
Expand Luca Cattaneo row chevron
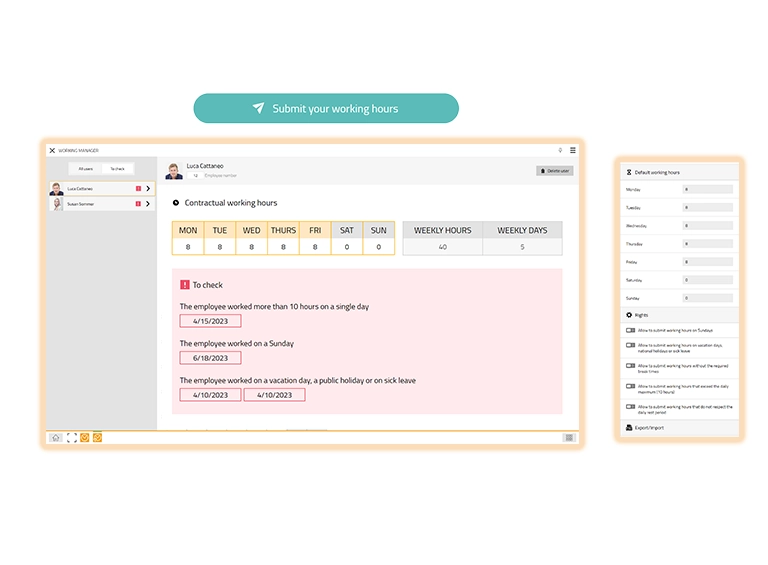148,188
